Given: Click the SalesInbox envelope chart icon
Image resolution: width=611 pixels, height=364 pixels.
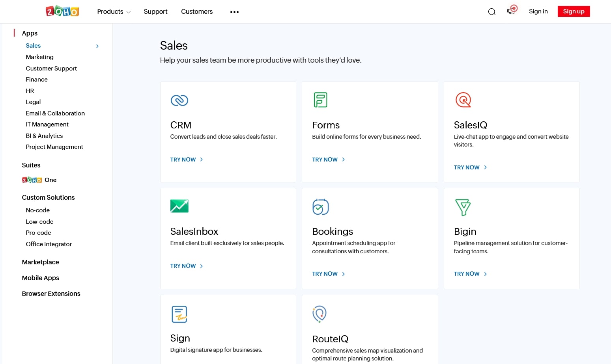Looking at the screenshot, I should click(179, 206).
